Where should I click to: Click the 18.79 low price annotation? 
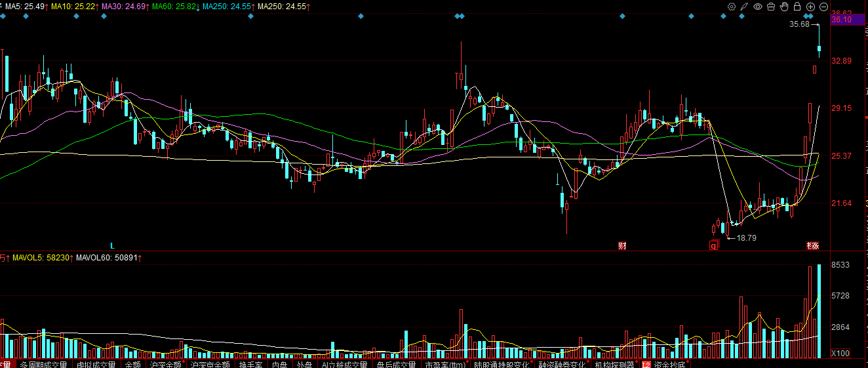click(x=747, y=238)
